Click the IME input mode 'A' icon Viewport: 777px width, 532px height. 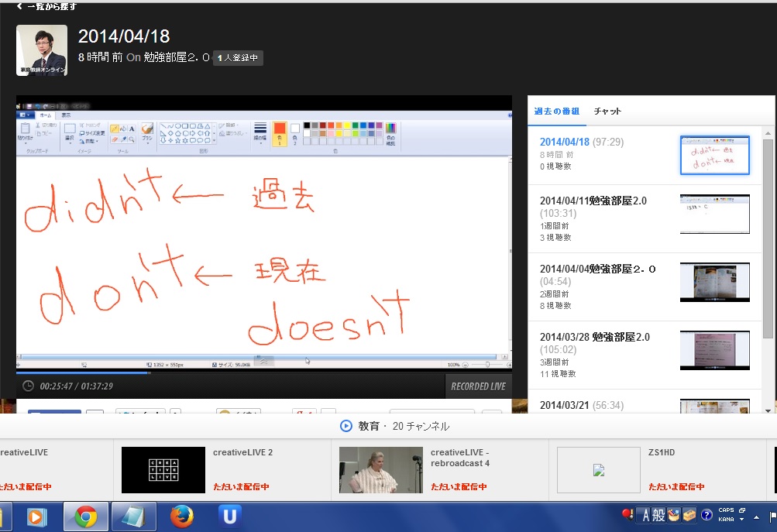[x=642, y=515]
